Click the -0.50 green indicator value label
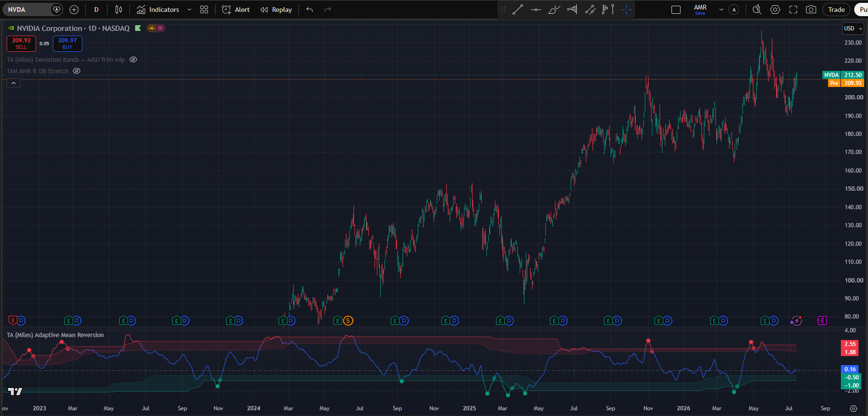The width and height of the screenshot is (868, 416). [851, 377]
